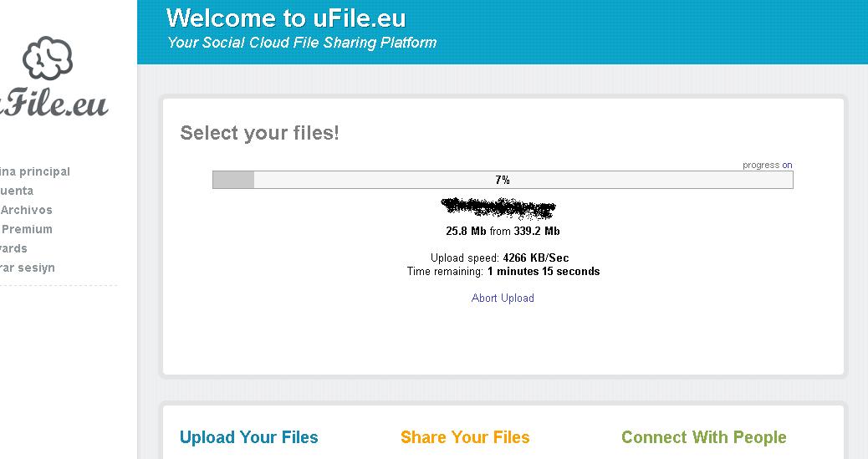
Task: Click the 'Upload Your Files' heading
Action: point(249,437)
